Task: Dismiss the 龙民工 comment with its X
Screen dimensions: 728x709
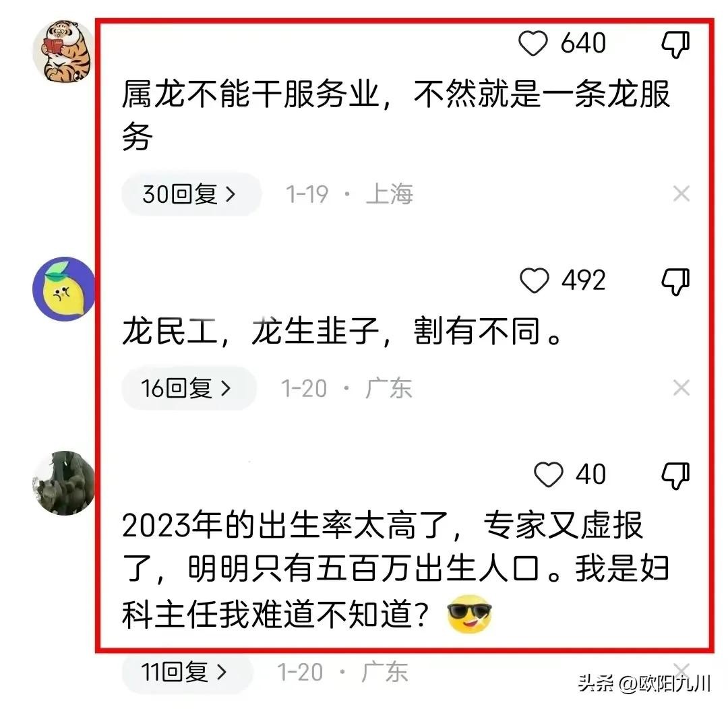Action: (681, 388)
